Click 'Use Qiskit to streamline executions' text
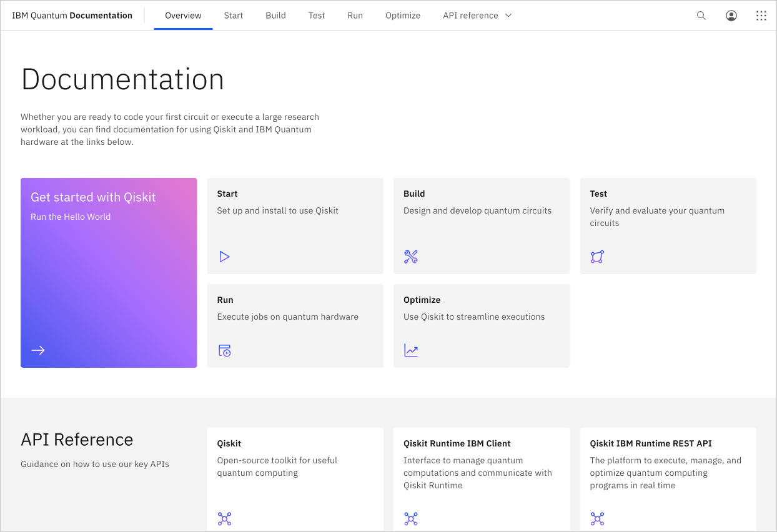The image size is (777, 532). tap(474, 317)
